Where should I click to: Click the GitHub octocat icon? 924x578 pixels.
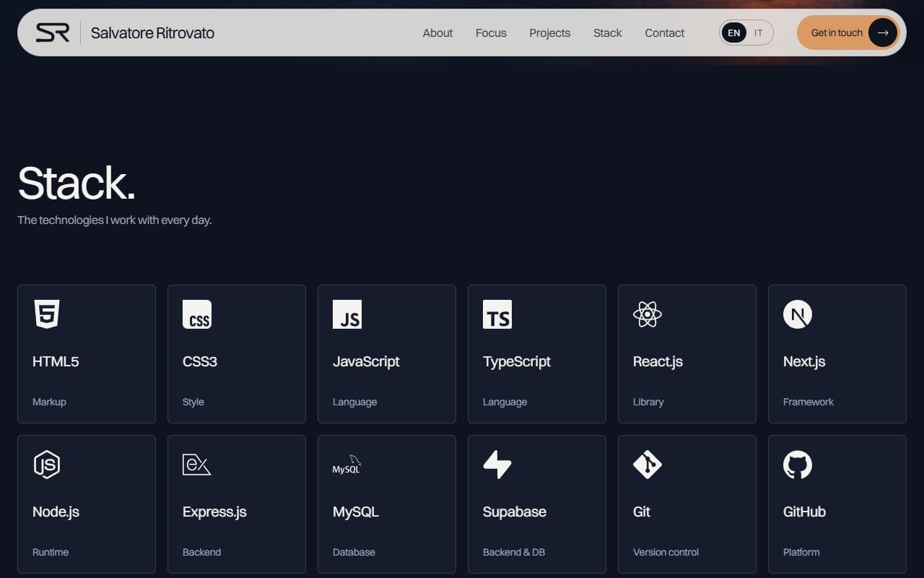pyautogui.click(x=798, y=465)
